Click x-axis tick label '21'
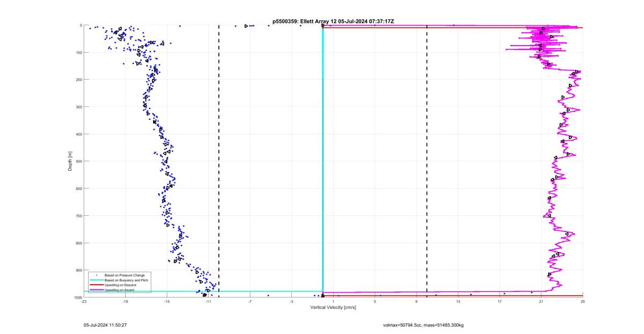 tap(541, 302)
